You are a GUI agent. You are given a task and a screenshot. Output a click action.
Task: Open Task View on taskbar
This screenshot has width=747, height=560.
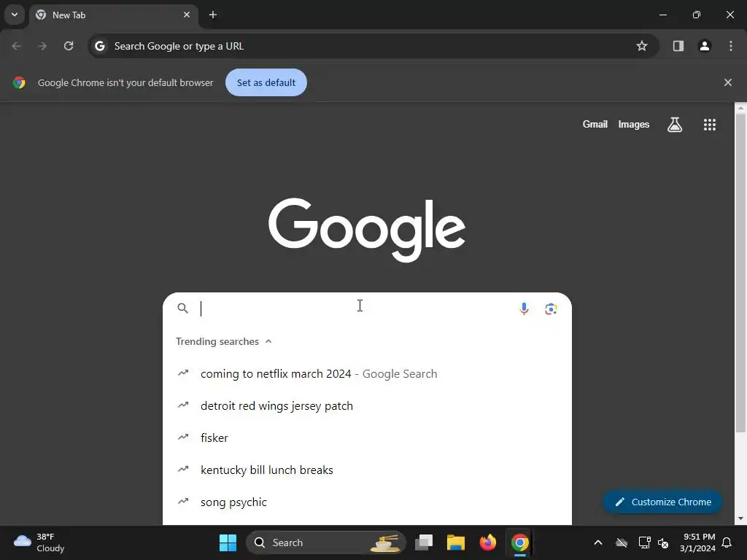424,542
